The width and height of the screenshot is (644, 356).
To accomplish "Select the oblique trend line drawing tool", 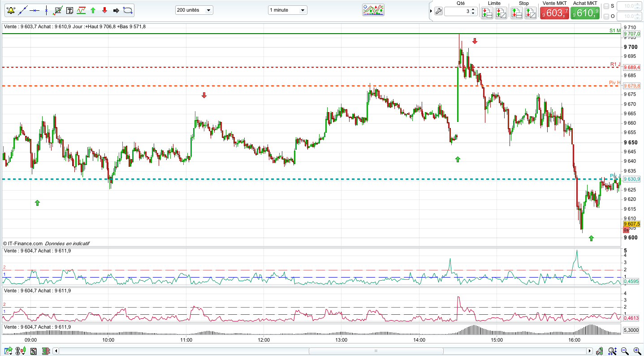I will coord(23,10).
